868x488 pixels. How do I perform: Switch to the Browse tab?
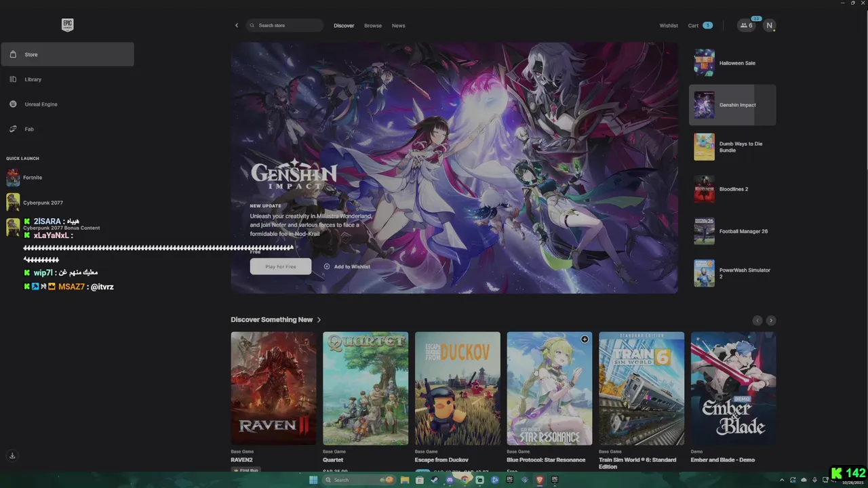[373, 26]
